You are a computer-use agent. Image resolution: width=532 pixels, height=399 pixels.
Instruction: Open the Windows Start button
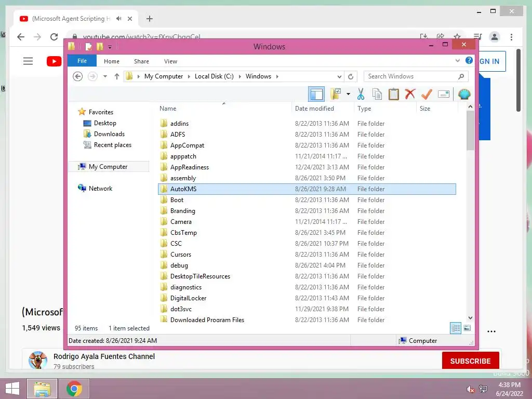tap(12, 389)
